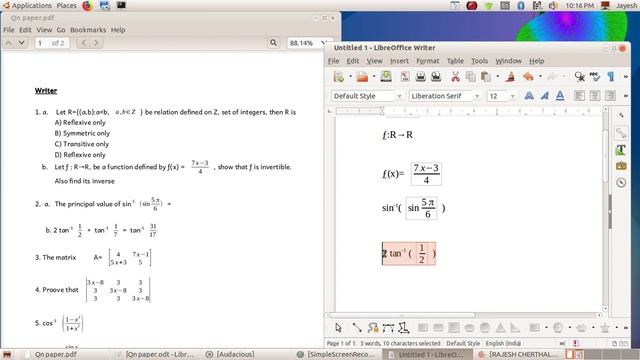The image size is (640, 360).
Task: Open the sidebar Properties wrench icon
Action: pos(621,133)
